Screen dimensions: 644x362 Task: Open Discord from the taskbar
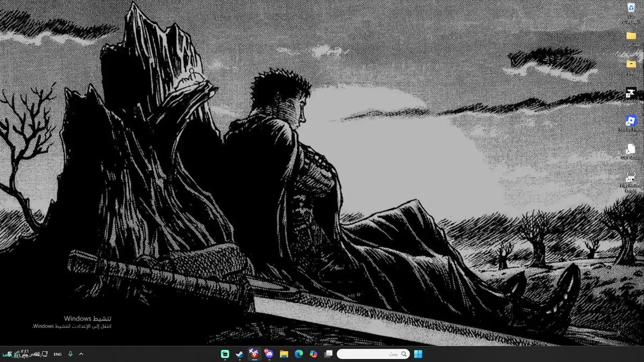pyautogui.click(x=269, y=354)
